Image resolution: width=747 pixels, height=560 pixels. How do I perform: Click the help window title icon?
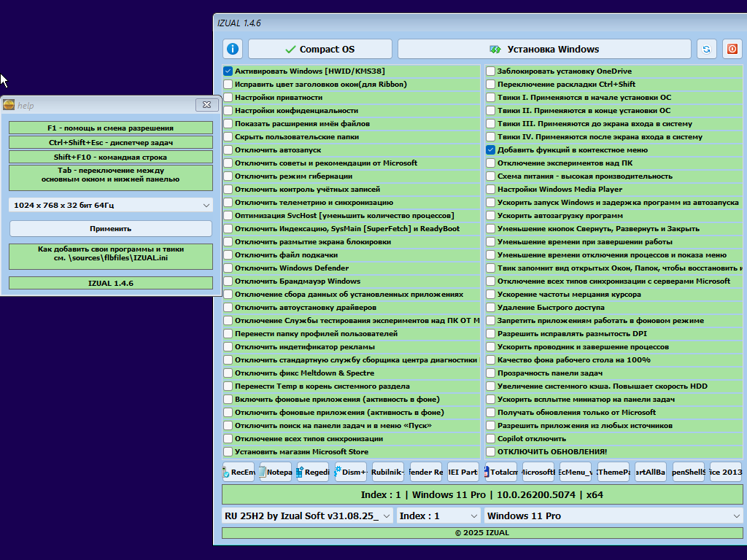point(9,105)
